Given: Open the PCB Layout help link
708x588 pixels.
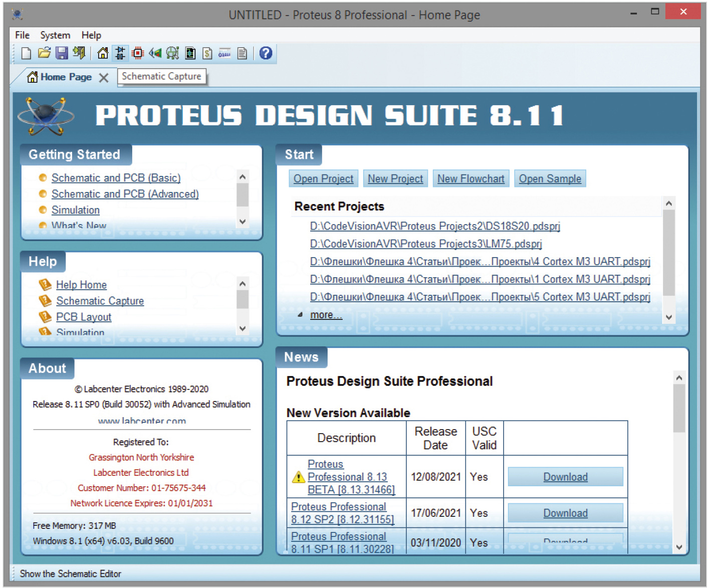Looking at the screenshot, I should [84, 317].
